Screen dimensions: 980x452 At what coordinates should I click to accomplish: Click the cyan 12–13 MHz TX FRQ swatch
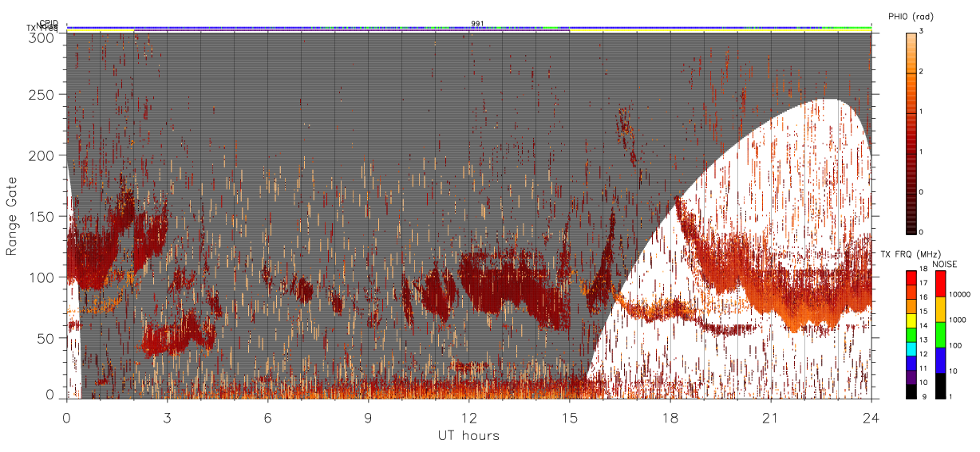(x=911, y=348)
